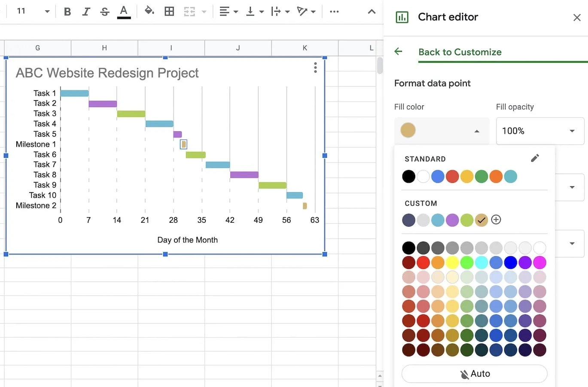Go Back to Customize

pos(460,52)
